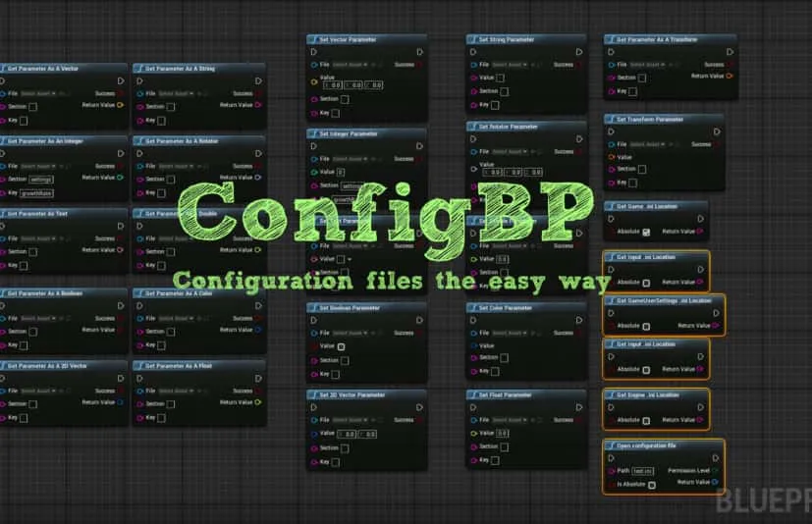This screenshot has width=812, height=524.
Task: Click Value field in Set Float Parameter
Action: (x=503, y=433)
